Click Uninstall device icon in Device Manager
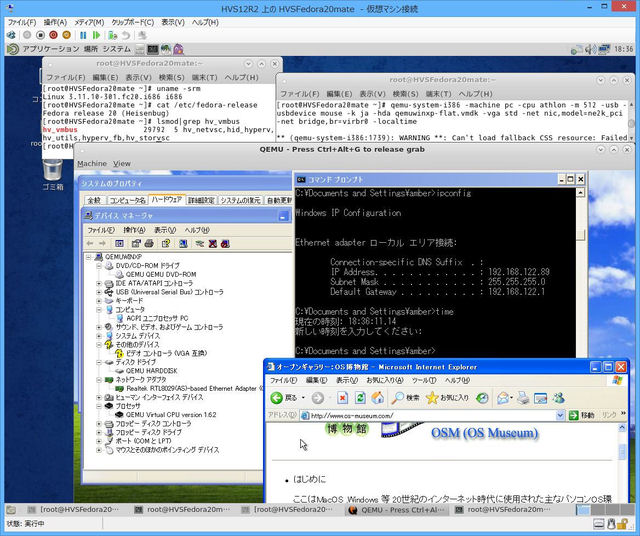Viewport: 640px width, 536px height. click(213, 244)
